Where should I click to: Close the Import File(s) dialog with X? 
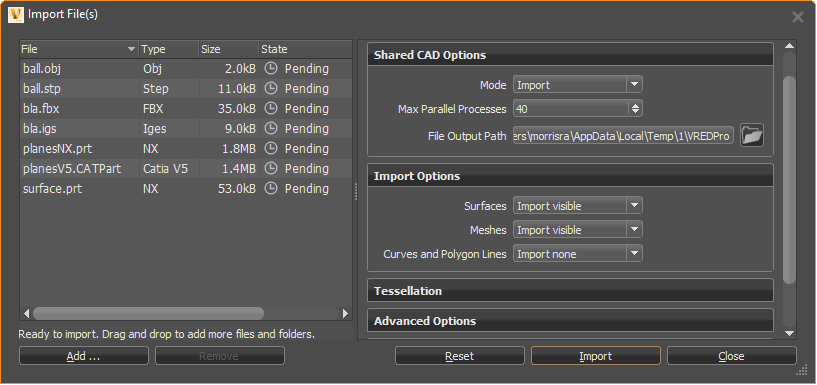[x=798, y=17]
